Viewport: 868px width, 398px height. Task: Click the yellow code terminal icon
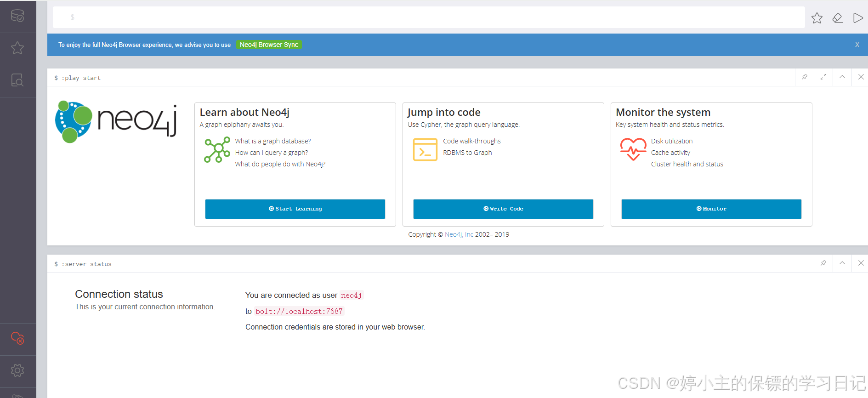click(x=425, y=149)
